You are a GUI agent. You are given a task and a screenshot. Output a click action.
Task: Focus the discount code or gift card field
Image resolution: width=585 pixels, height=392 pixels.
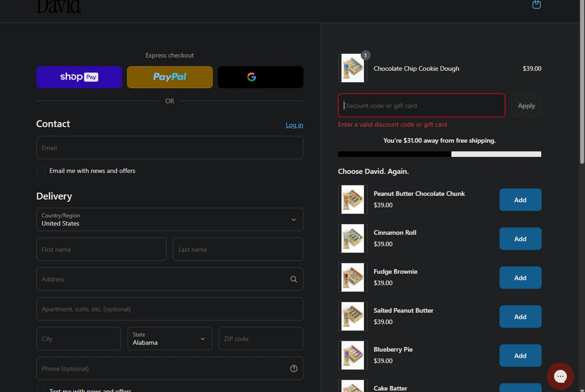[x=422, y=105]
